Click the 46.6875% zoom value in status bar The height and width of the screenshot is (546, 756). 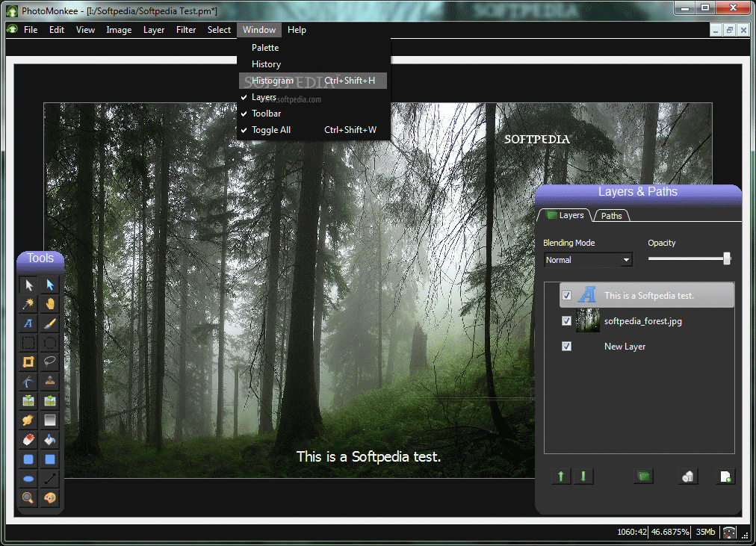670,532
